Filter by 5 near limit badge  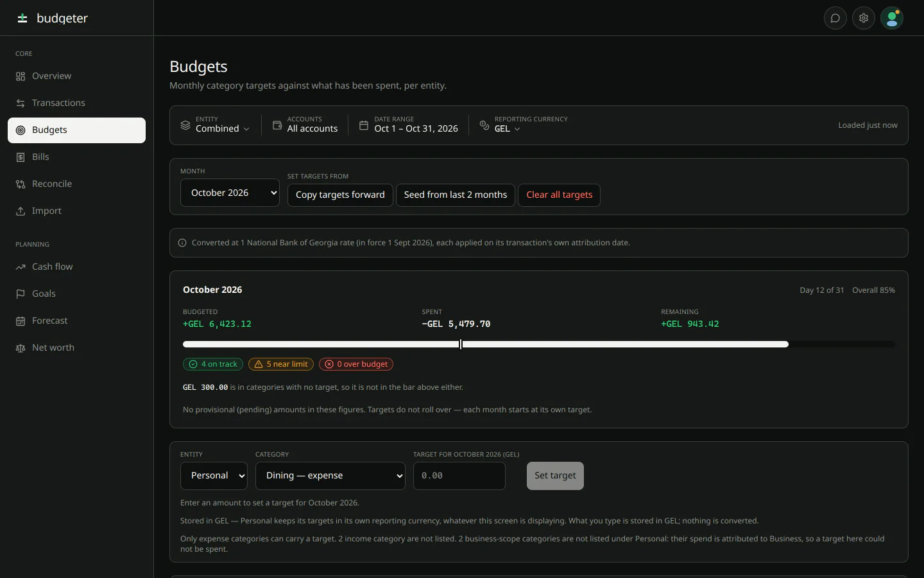pyautogui.click(x=281, y=364)
